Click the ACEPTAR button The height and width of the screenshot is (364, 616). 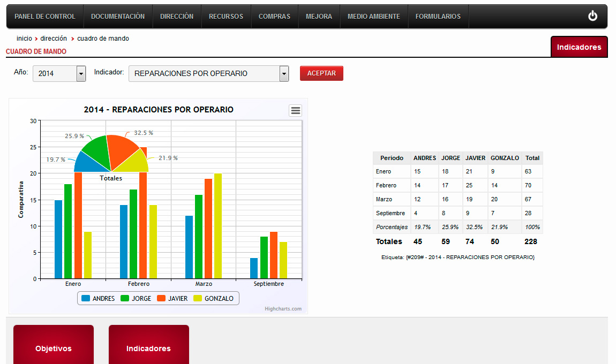321,73
